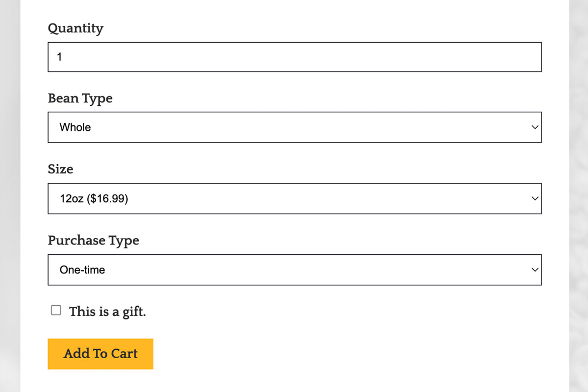Click the Quantity field label
The image size is (588, 392).
(x=75, y=28)
